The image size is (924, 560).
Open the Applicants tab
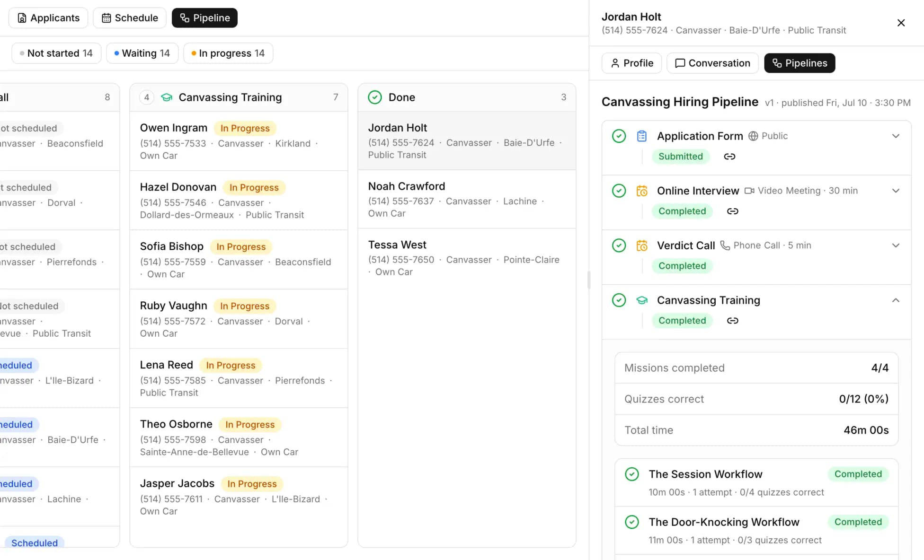tap(48, 18)
